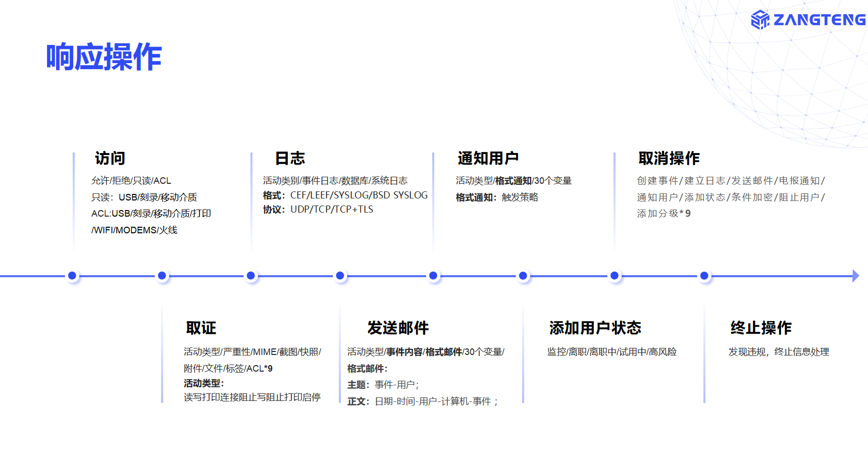Viewport: 868px width, 460px height.
Task: Select the timeline dot for 终止操作 section
Action: click(x=704, y=276)
